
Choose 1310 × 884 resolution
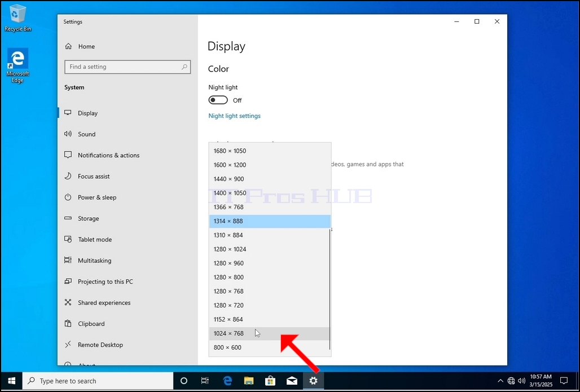(269, 235)
